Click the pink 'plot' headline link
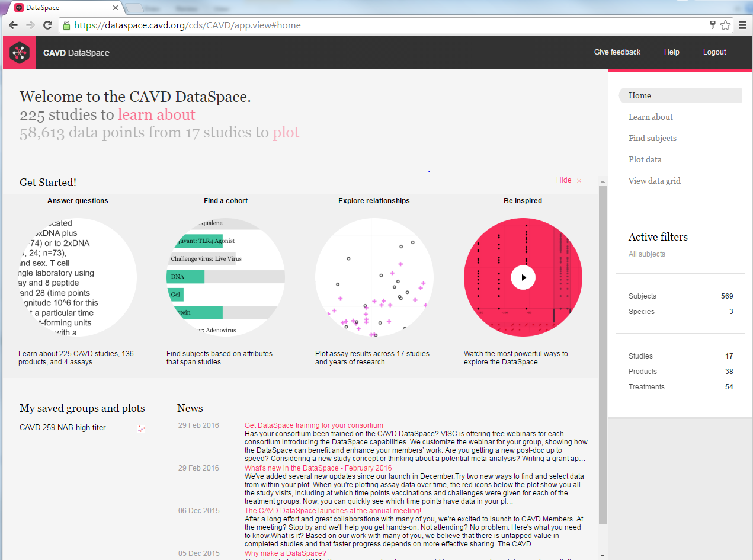The width and height of the screenshot is (753, 560). [x=286, y=133]
